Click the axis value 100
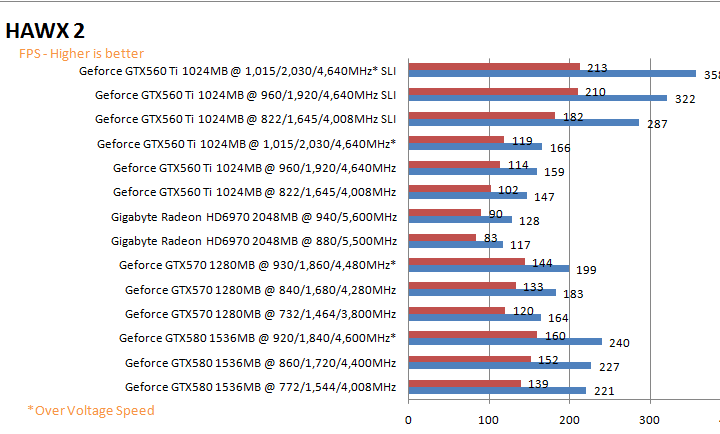Screen dimensions: 720x434 [488, 420]
